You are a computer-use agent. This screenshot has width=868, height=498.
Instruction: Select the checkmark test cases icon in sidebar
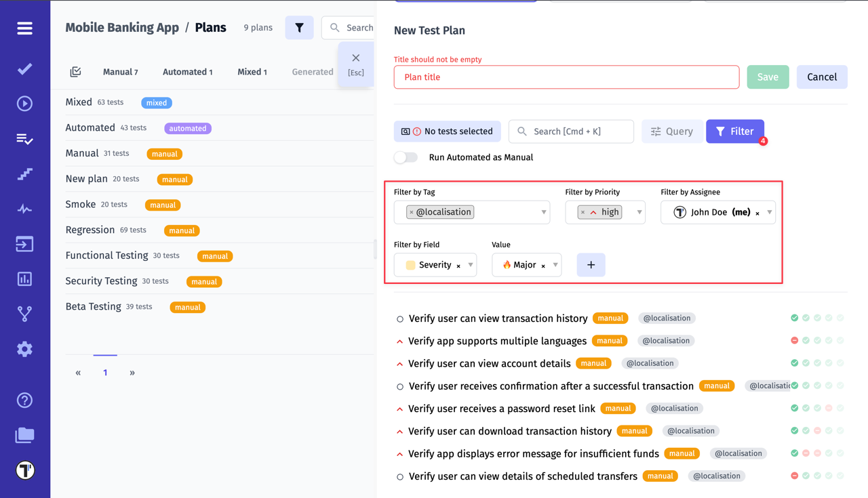pos(24,68)
